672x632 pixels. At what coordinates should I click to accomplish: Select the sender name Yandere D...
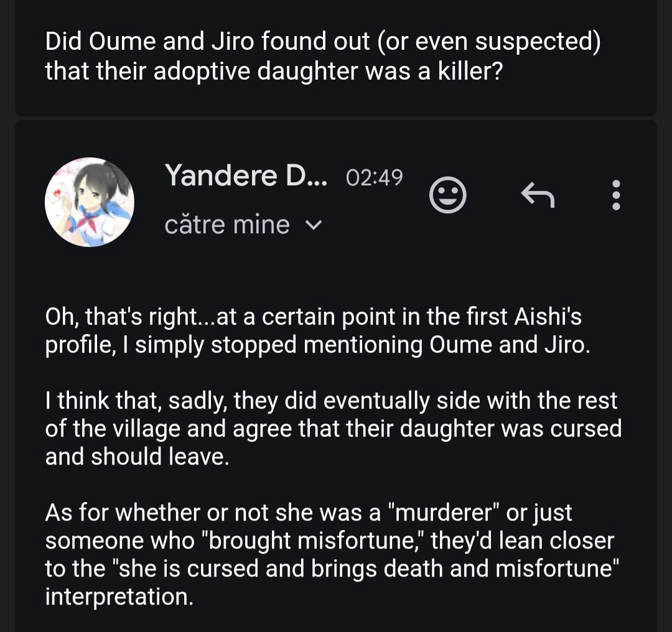coord(246,175)
